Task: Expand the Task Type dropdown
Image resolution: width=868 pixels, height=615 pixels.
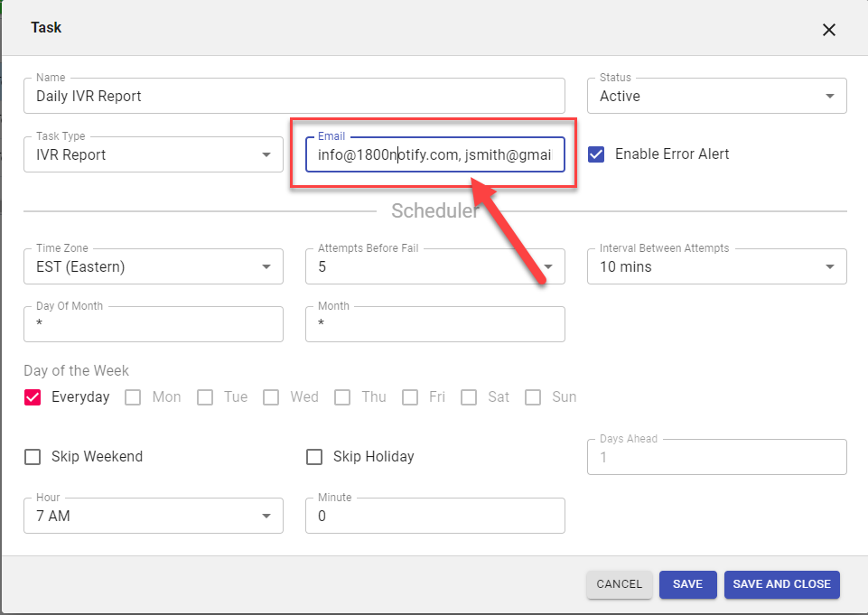Action: [x=153, y=154]
